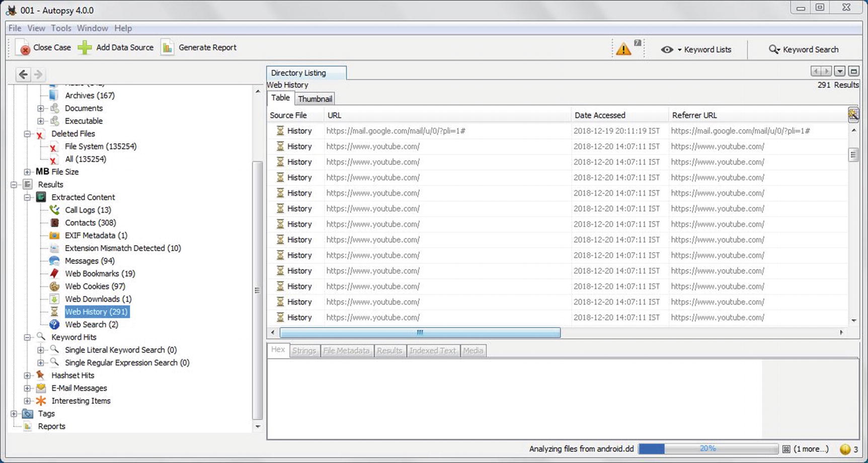Collapse the Extracted Content node

point(27,197)
